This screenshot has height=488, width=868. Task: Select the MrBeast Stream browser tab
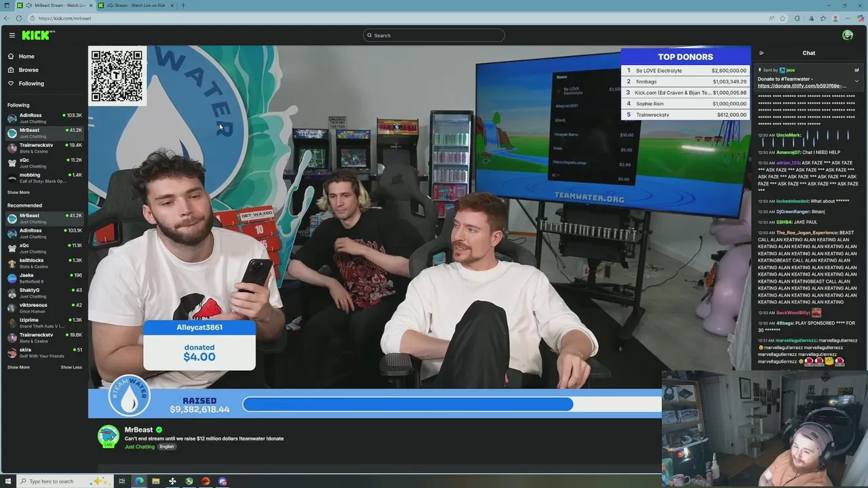pos(54,5)
